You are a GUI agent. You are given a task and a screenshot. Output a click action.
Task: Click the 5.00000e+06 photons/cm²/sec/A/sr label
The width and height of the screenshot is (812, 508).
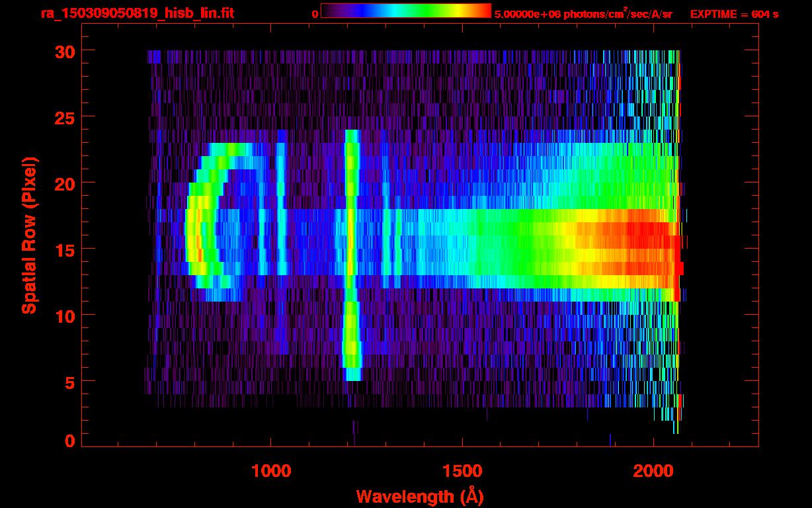[583, 13]
